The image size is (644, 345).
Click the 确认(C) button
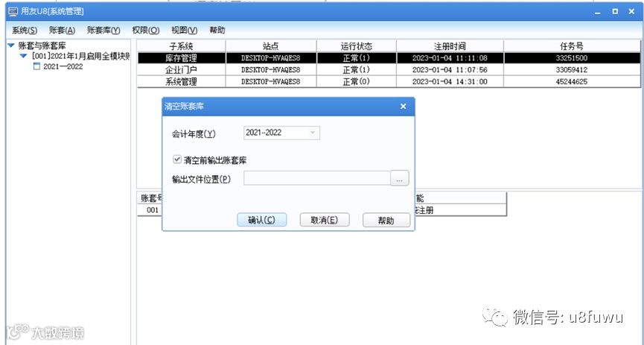[261, 220]
